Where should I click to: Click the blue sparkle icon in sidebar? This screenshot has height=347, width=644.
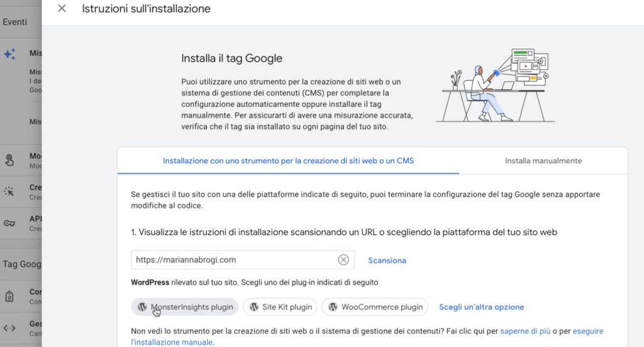[x=9, y=55]
